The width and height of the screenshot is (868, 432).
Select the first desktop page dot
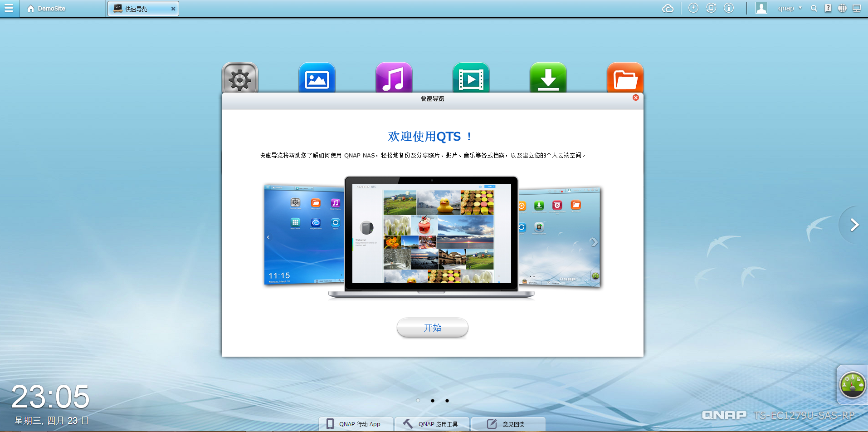[x=418, y=400]
